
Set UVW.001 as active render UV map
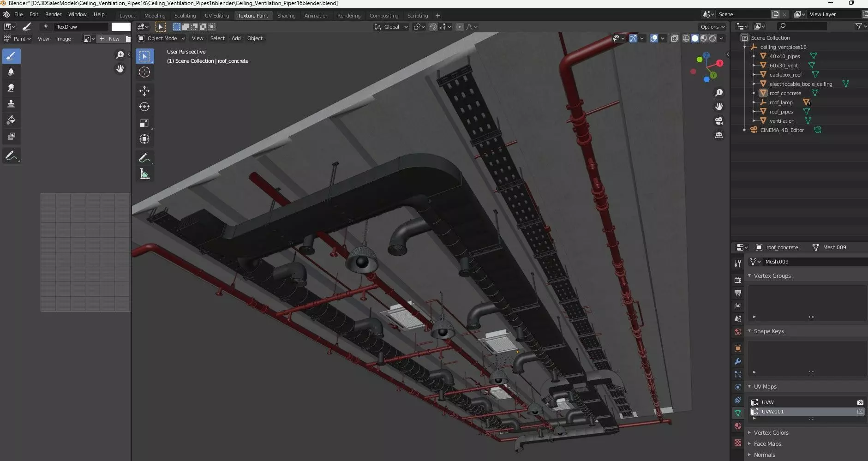pyautogui.click(x=860, y=412)
